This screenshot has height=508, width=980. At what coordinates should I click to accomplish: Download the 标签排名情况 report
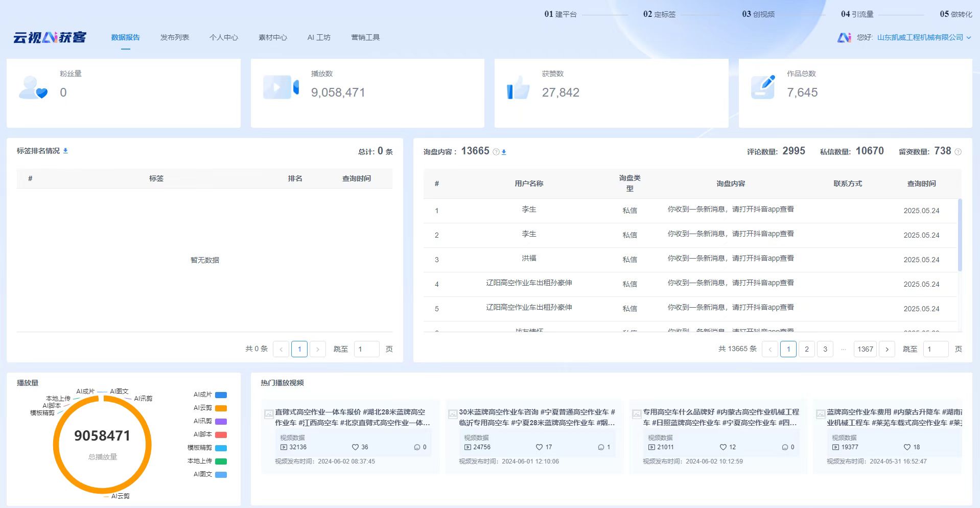pyautogui.click(x=65, y=151)
